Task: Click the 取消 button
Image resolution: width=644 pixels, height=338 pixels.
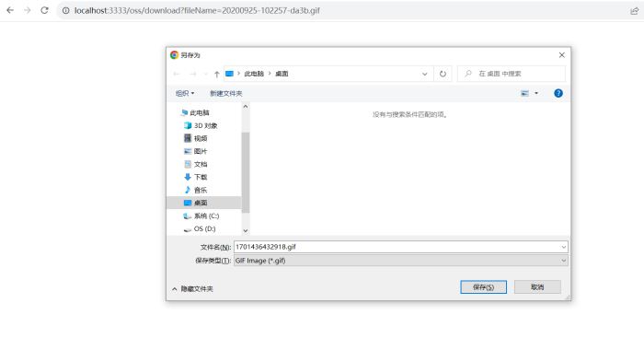Action: coord(537,287)
